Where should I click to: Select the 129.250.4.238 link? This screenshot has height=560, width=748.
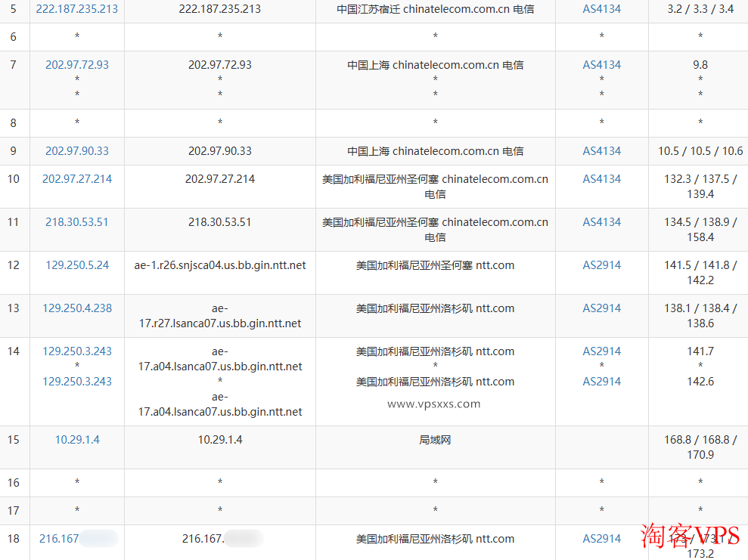pyautogui.click(x=77, y=308)
